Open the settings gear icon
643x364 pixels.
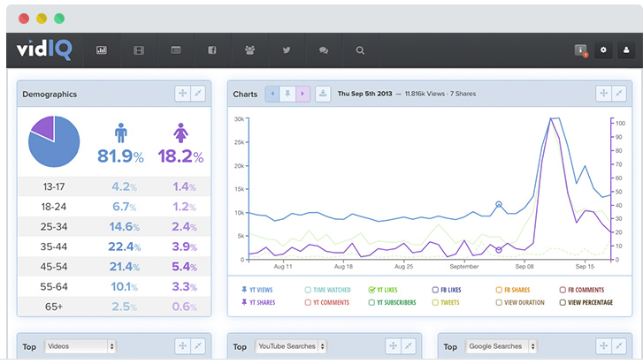(604, 50)
